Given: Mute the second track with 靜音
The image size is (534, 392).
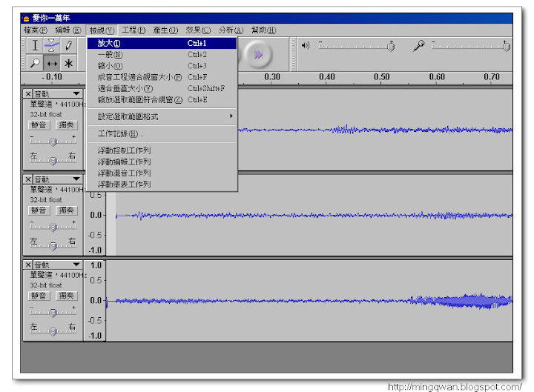Looking at the screenshot, I should (39, 210).
